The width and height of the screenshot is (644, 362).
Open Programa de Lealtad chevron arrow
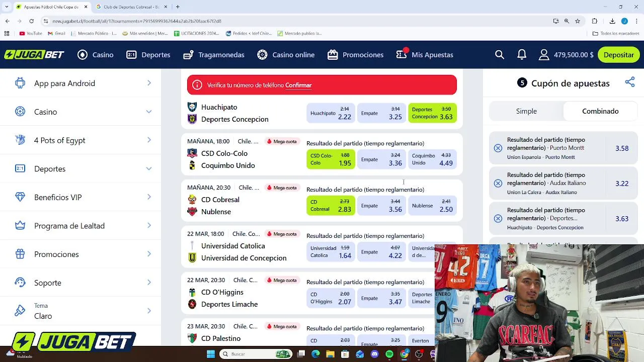(149, 226)
